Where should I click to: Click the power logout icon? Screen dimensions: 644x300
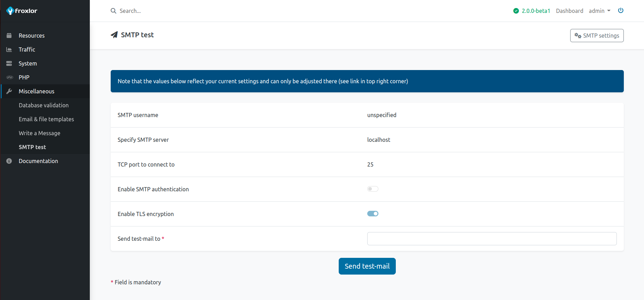(621, 10)
